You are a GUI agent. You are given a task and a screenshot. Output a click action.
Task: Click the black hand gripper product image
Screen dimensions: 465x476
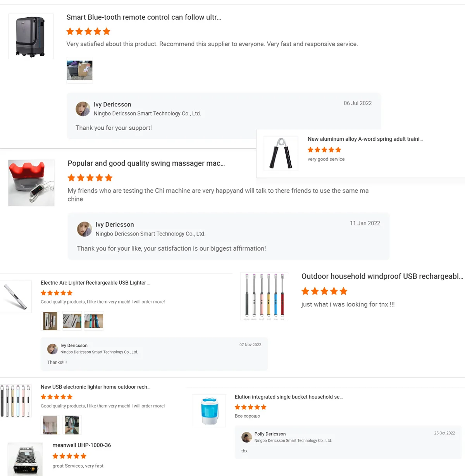[281, 153]
